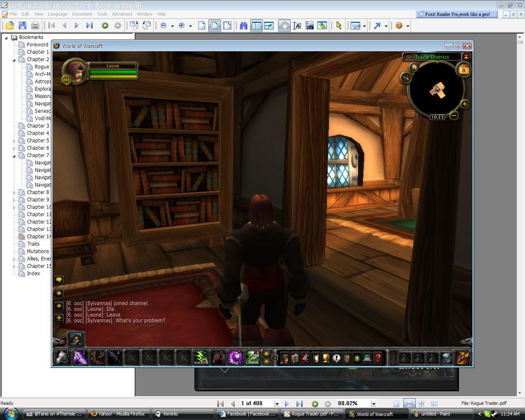
Task: Open the Language menu
Action: pyautogui.click(x=57, y=14)
